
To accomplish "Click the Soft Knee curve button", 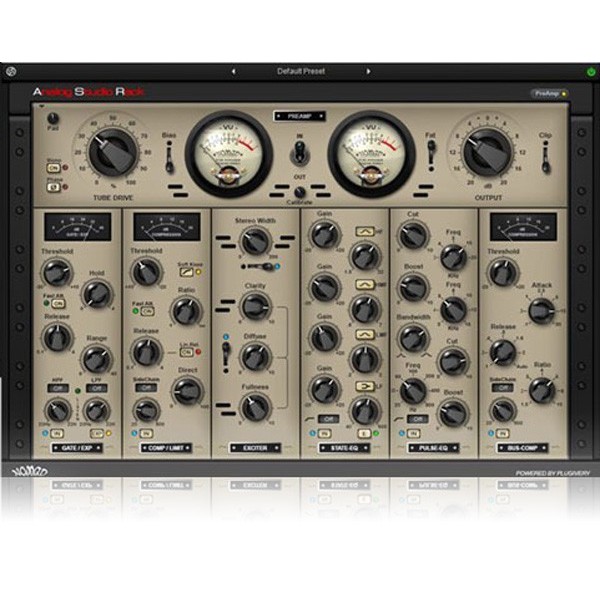I will [x=186, y=272].
